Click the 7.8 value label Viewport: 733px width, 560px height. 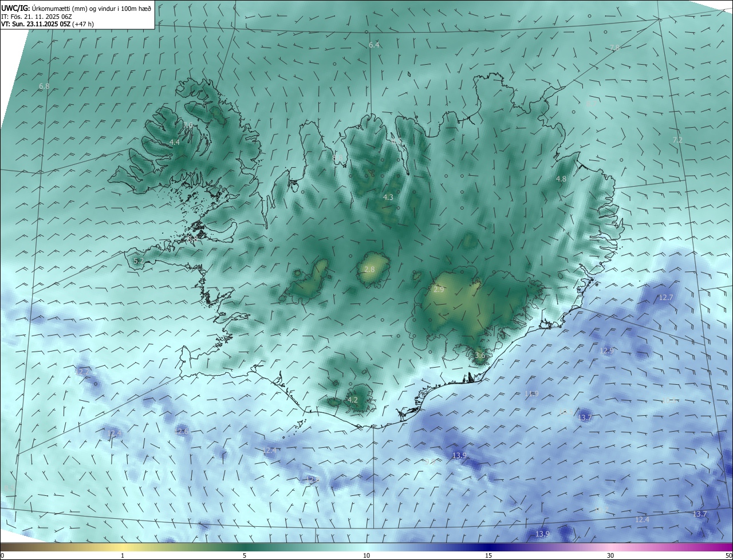615,48
